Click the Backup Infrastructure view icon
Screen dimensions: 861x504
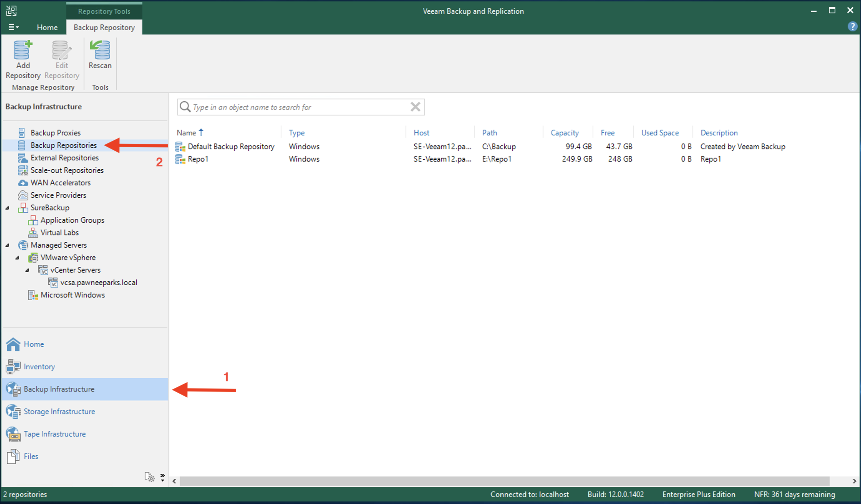(13, 389)
